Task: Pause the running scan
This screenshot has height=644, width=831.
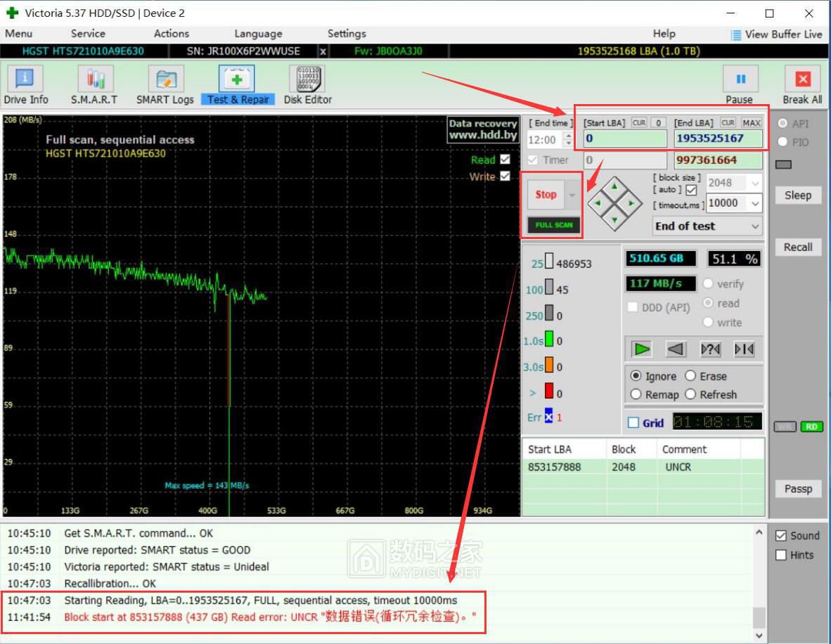Action: click(740, 85)
